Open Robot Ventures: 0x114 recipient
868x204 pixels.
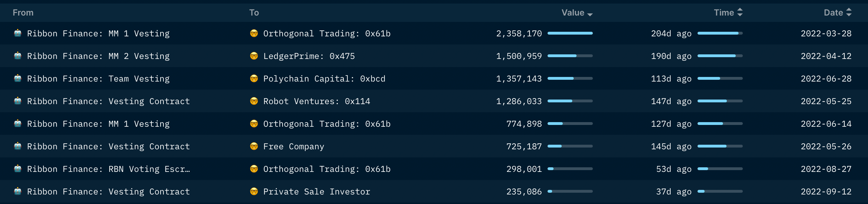point(317,101)
